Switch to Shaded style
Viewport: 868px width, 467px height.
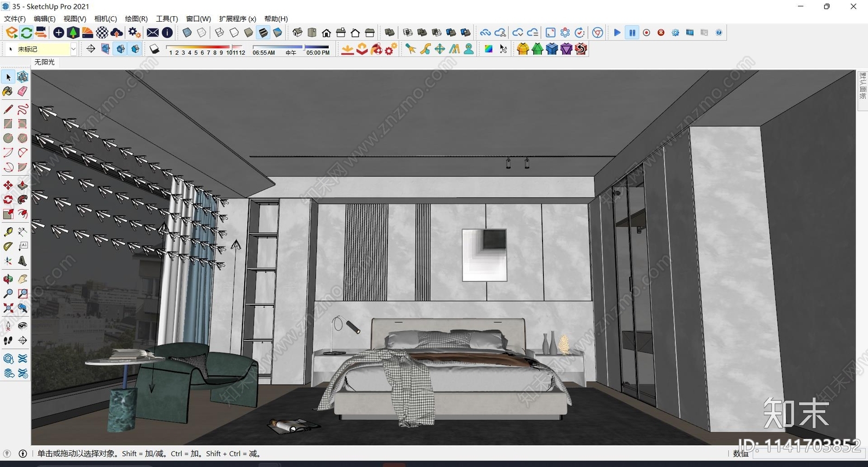point(248,33)
